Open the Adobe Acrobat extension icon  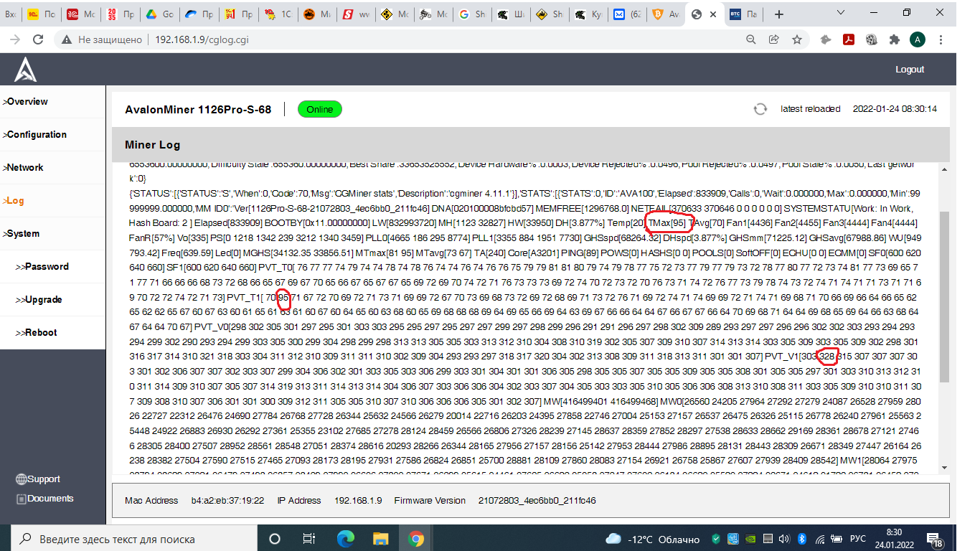(848, 39)
